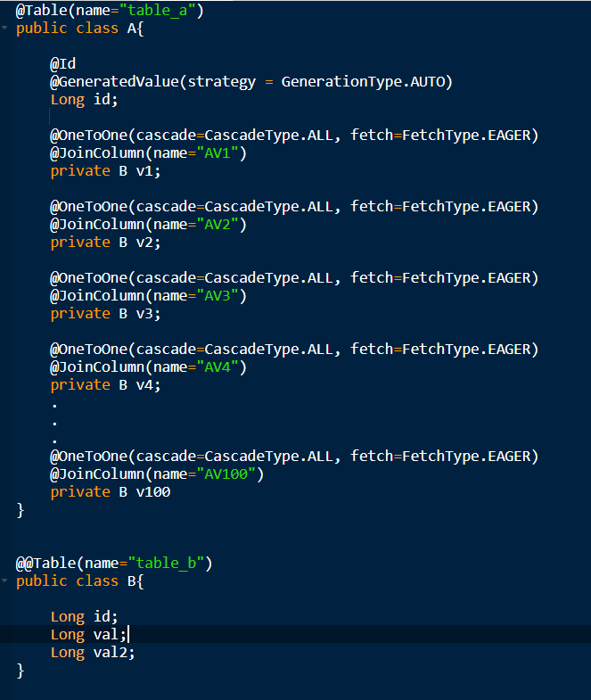Click the @JoinColumn(name="AV2") line
This screenshot has height=700, width=591.
tap(148, 225)
